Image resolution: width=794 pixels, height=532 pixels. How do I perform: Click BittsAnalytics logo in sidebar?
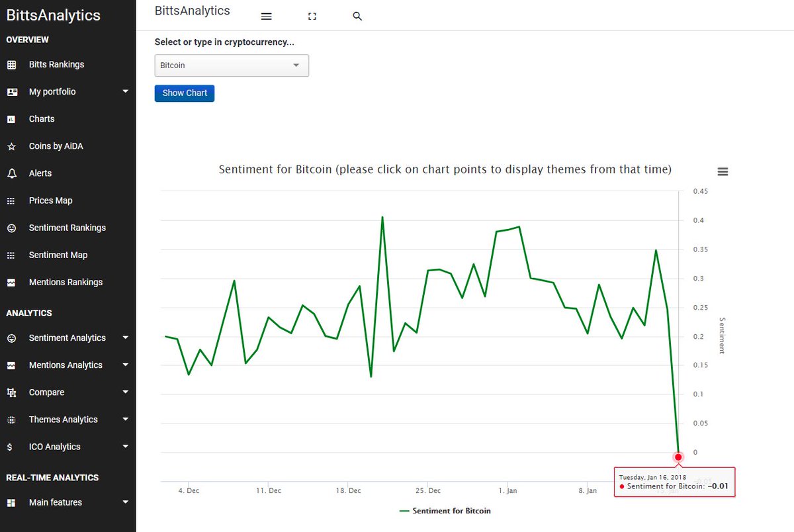coord(54,15)
